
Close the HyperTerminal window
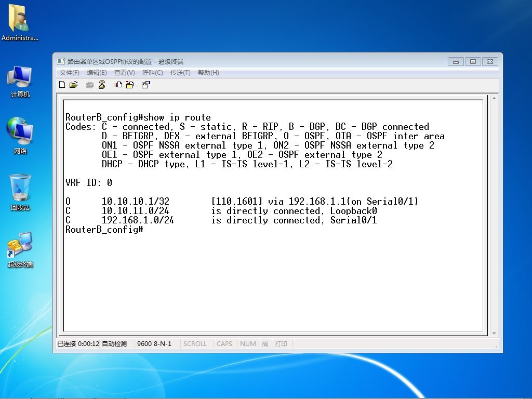490,61
